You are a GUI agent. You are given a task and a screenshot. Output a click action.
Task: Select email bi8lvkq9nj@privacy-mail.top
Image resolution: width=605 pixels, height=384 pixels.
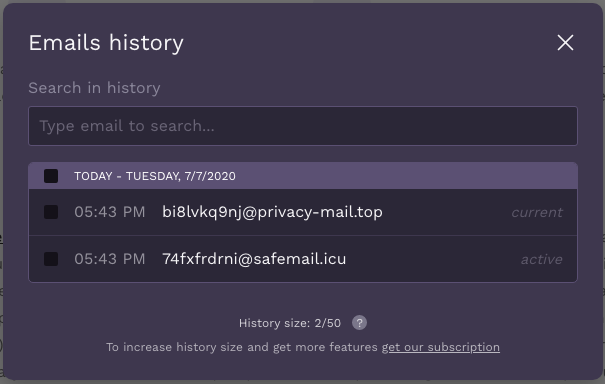[x=272, y=212]
